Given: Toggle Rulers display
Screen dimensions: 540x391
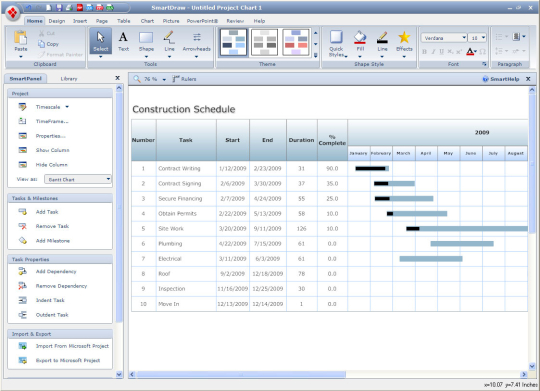Looking at the screenshot, I should (184, 79).
